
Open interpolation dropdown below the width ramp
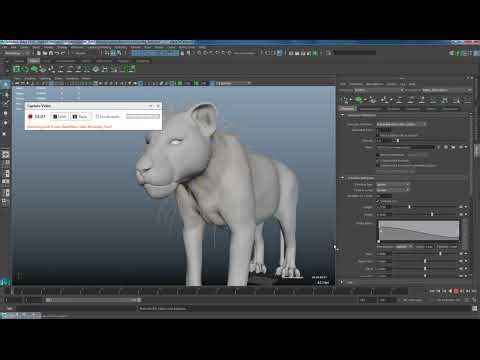[404, 247]
